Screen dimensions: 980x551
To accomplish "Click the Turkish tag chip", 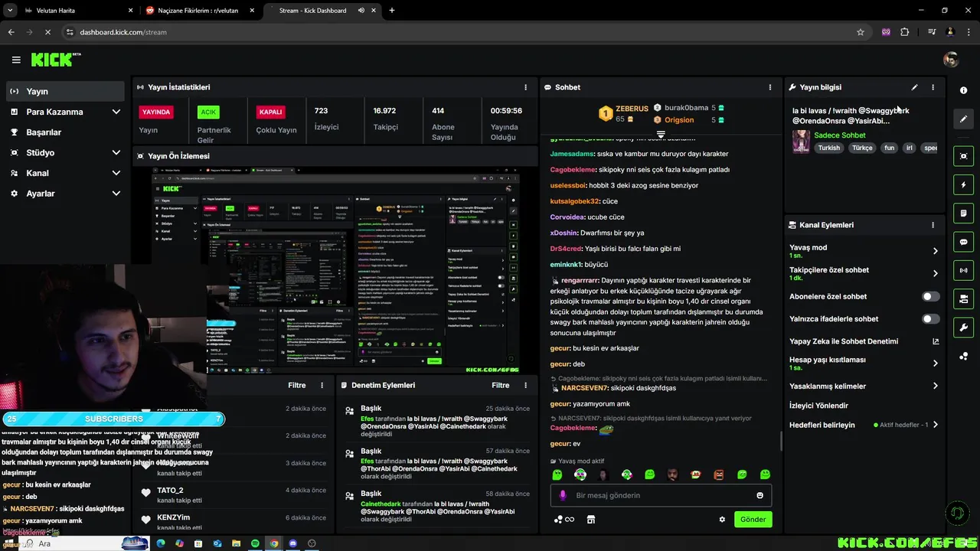I will tap(829, 148).
